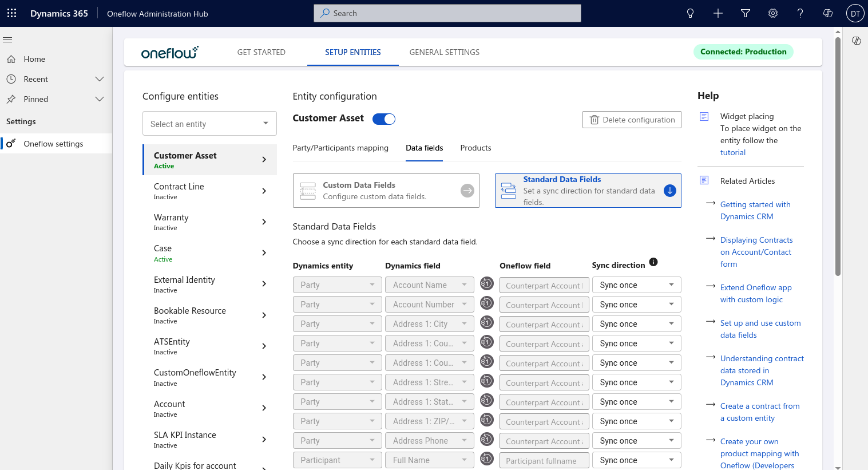Select the Warranty entity
Screen dimensions: 868x470
(210, 222)
